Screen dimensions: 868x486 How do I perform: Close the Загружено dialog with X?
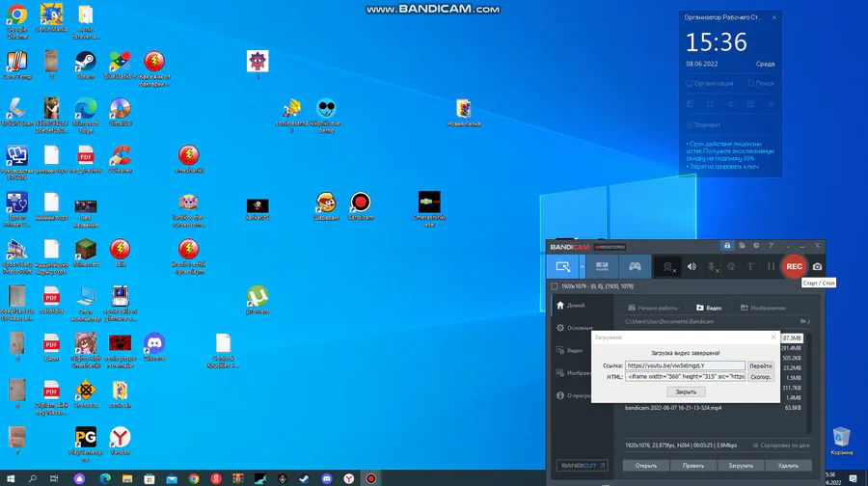[x=773, y=337]
